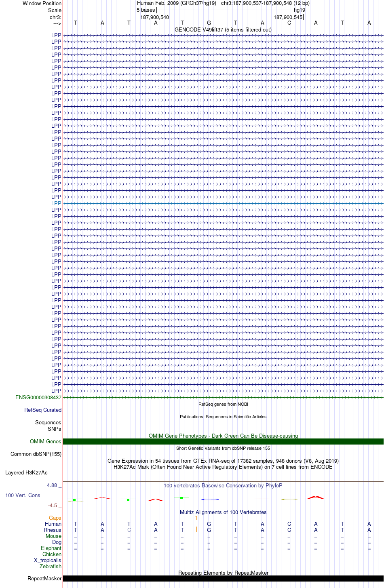Click the Elephant alignment row label
Viewport: 384px width, 588px height.
[51, 548]
